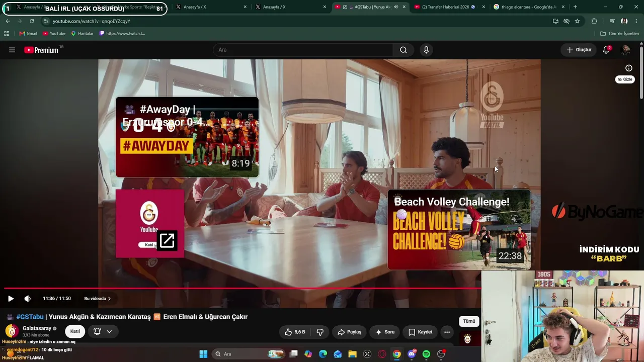Open the notification preferences dropdown next to Katıl
This screenshot has height=362, width=644.
(x=103, y=332)
